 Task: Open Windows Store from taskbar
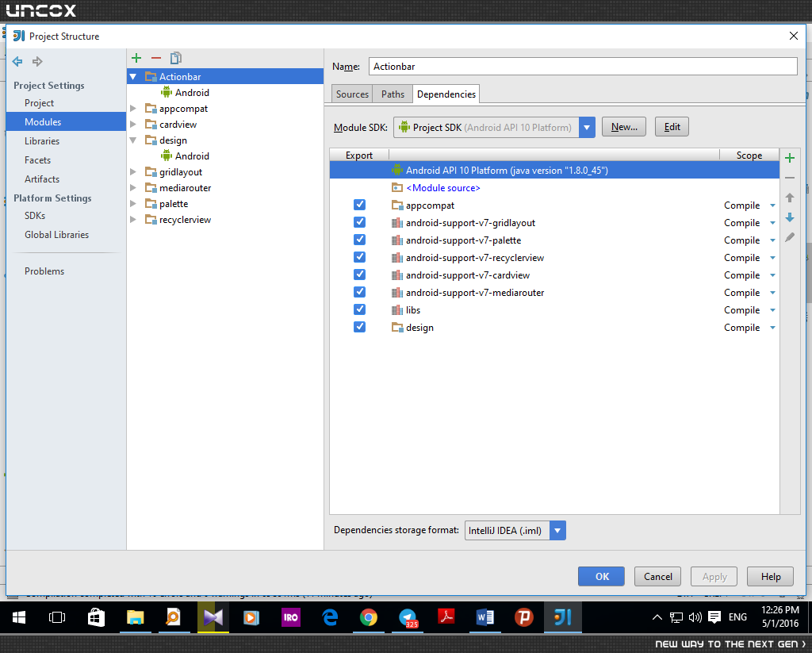(x=96, y=617)
